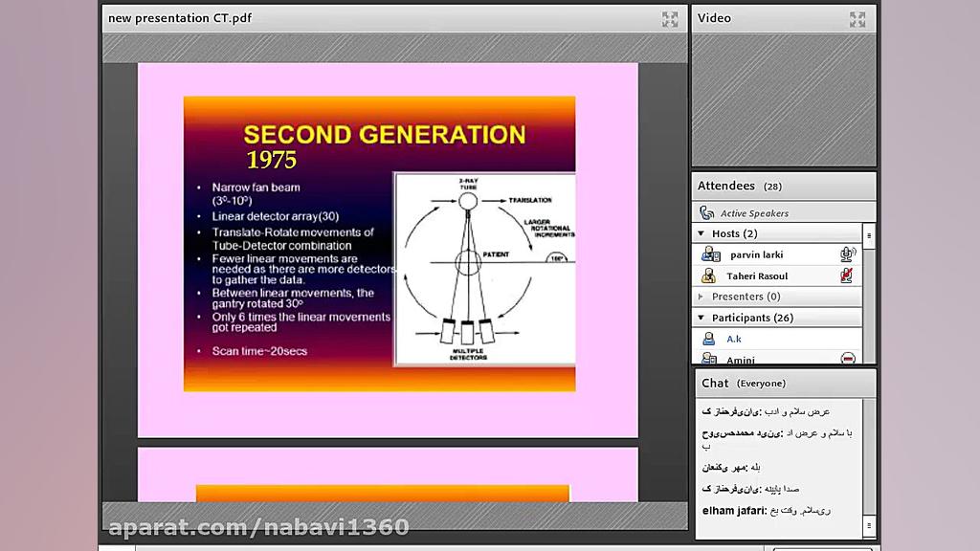This screenshot has height=551, width=980.
Task: Maximize the Video pod
Action: tap(857, 19)
